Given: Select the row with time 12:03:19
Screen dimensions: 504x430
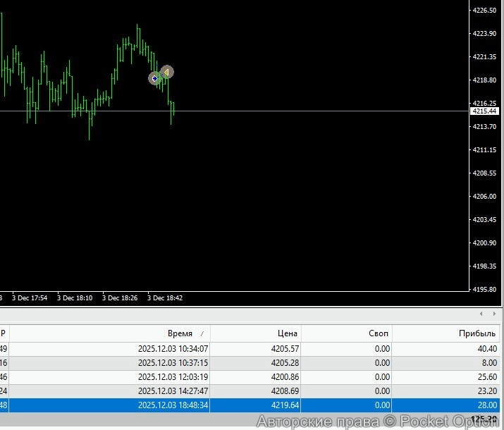Looking at the screenshot, I should (173, 377).
